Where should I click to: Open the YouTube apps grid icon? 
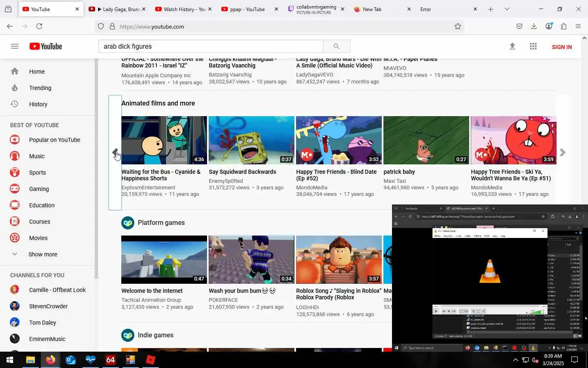point(533,46)
